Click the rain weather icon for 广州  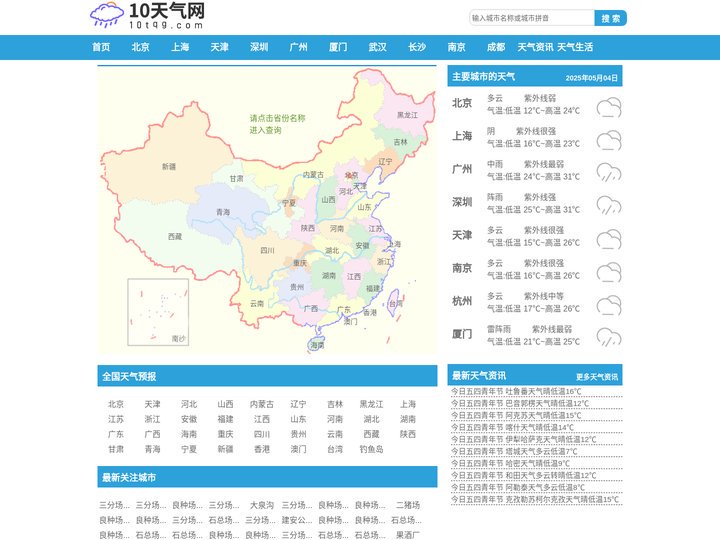609,173
